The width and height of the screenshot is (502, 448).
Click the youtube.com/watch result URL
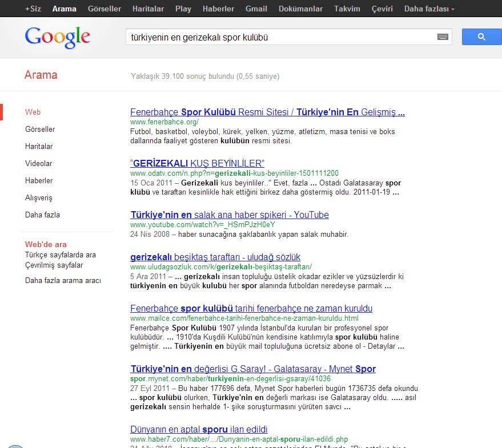point(203,225)
